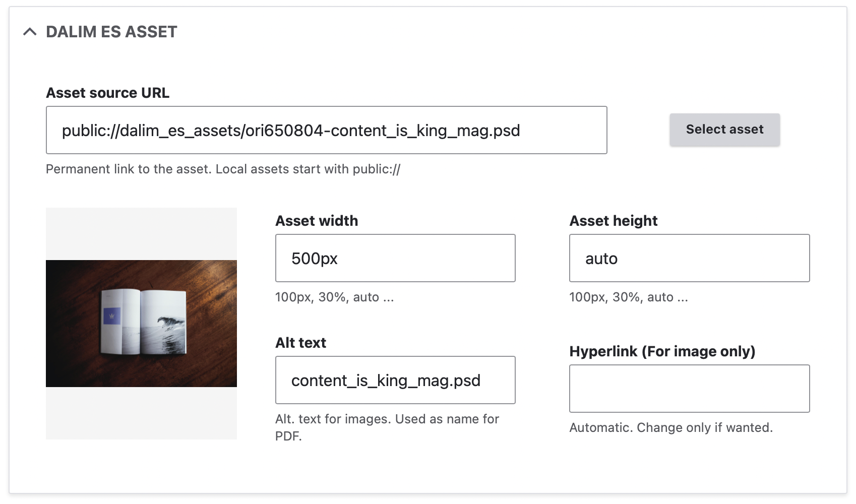This screenshot has height=504, width=856.
Task: Click the magazine preview thumbnail
Action: 141,324
